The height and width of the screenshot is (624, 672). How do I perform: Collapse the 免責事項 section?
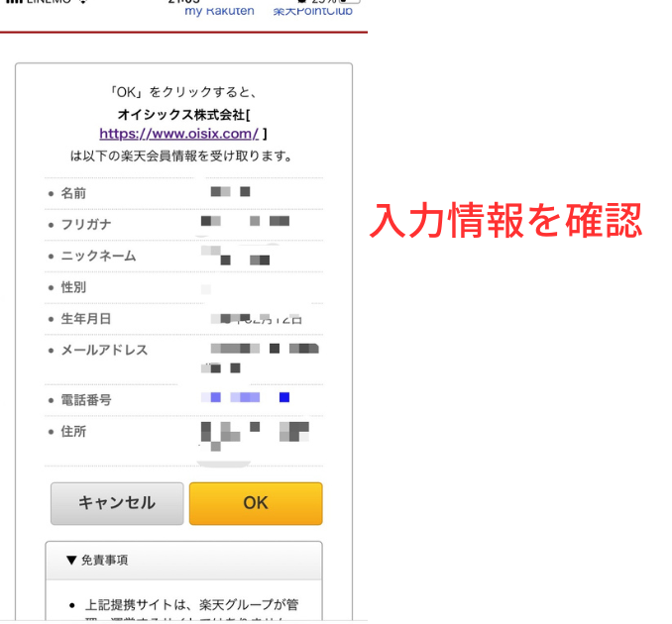tap(183, 561)
